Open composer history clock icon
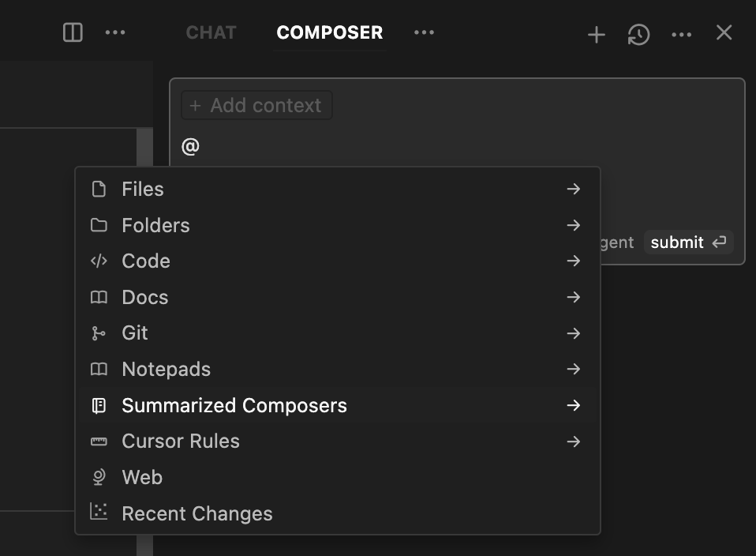Screen dimensions: 756x556 tap(638, 34)
